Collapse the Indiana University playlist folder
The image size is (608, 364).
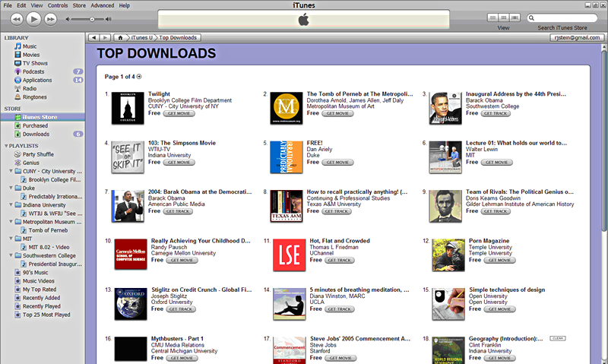tap(11, 204)
